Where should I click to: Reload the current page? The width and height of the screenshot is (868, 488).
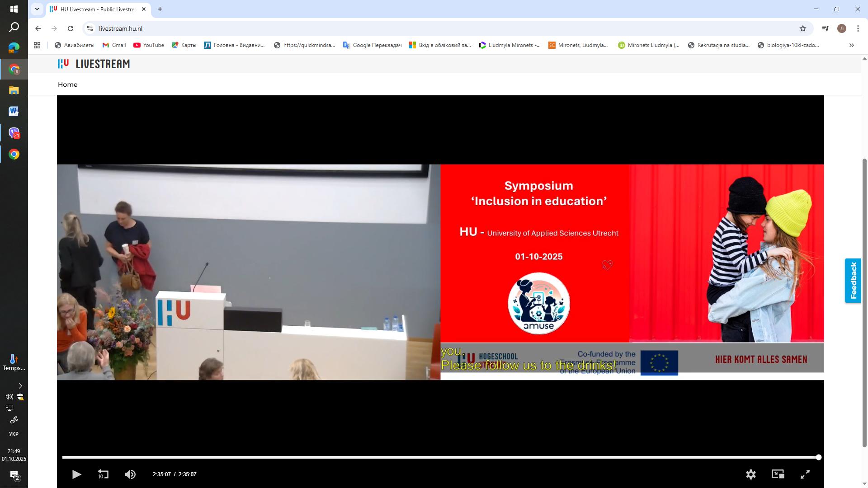[71, 28]
